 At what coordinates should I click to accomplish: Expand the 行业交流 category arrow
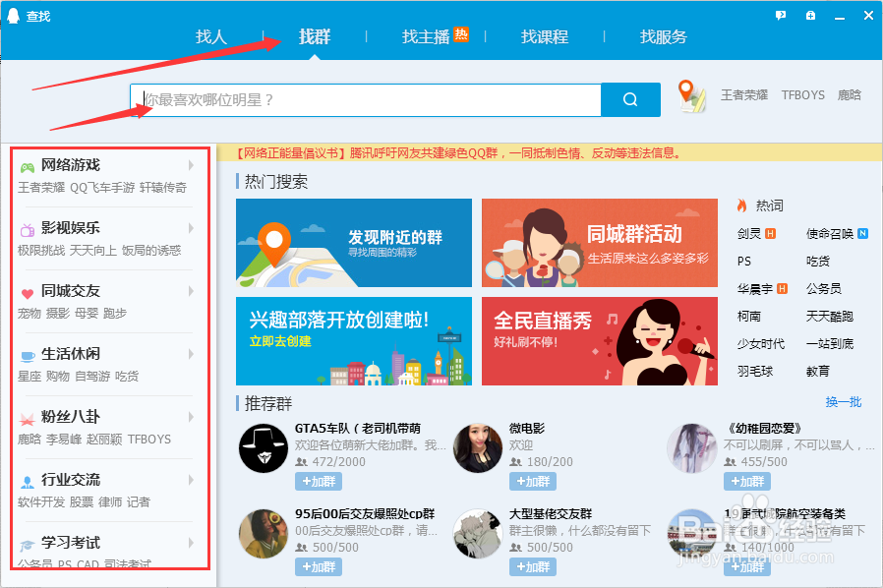[x=191, y=480]
